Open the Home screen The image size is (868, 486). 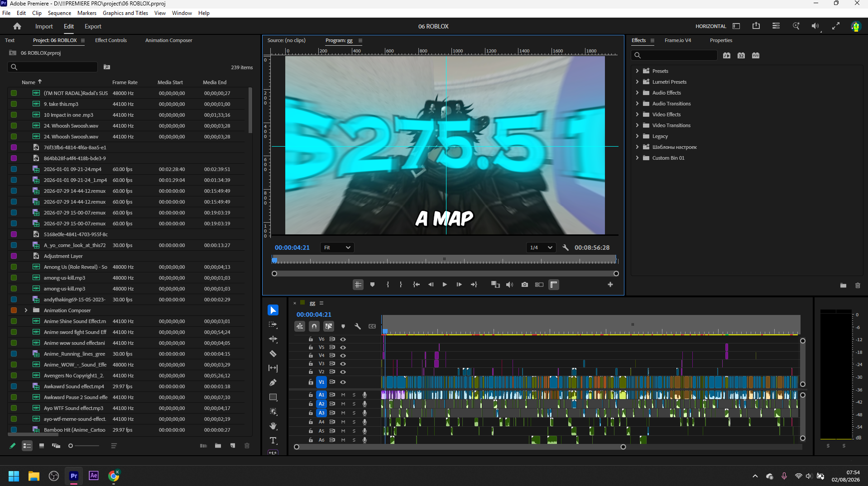click(17, 26)
